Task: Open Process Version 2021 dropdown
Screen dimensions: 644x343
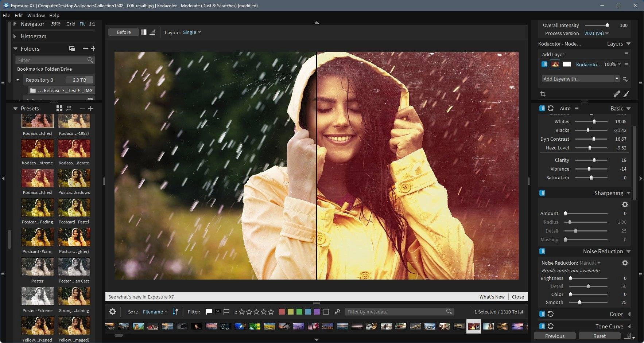Action: tap(596, 33)
